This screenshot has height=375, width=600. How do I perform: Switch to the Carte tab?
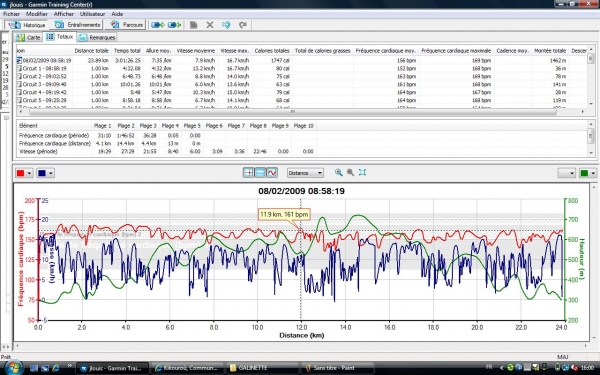(28, 38)
